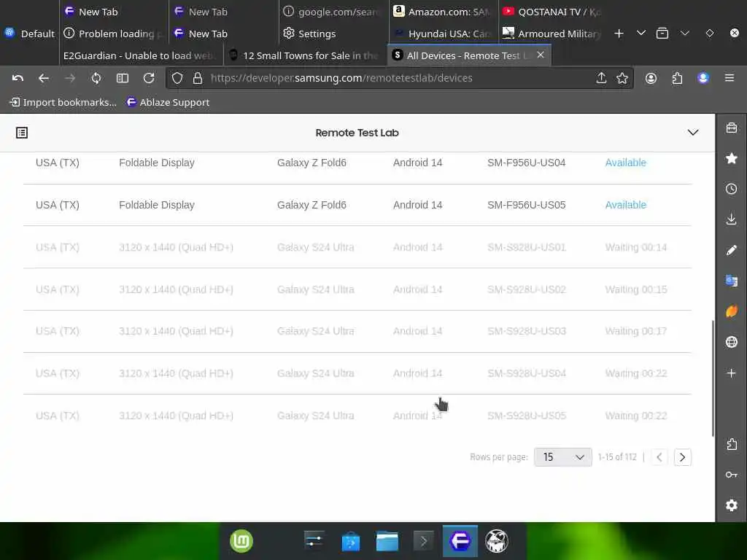747x560 pixels.
Task: Open downloads from the sidebar
Action: (732, 219)
